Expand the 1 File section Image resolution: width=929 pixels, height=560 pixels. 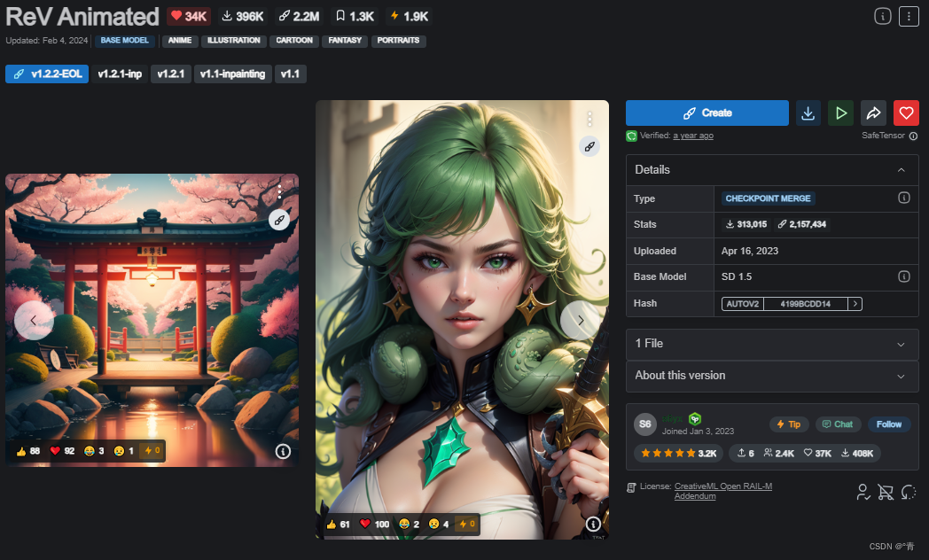(x=772, y=344)
